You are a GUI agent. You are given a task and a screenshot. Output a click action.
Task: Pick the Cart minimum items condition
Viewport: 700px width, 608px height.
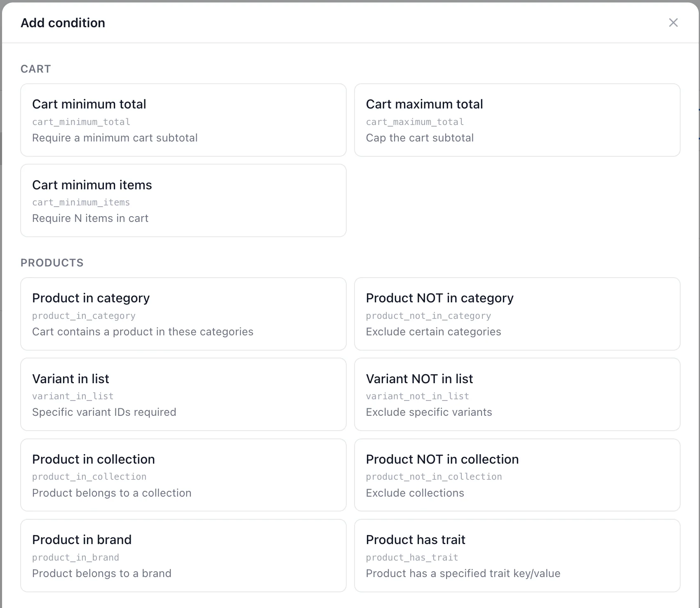coord(183,200)
